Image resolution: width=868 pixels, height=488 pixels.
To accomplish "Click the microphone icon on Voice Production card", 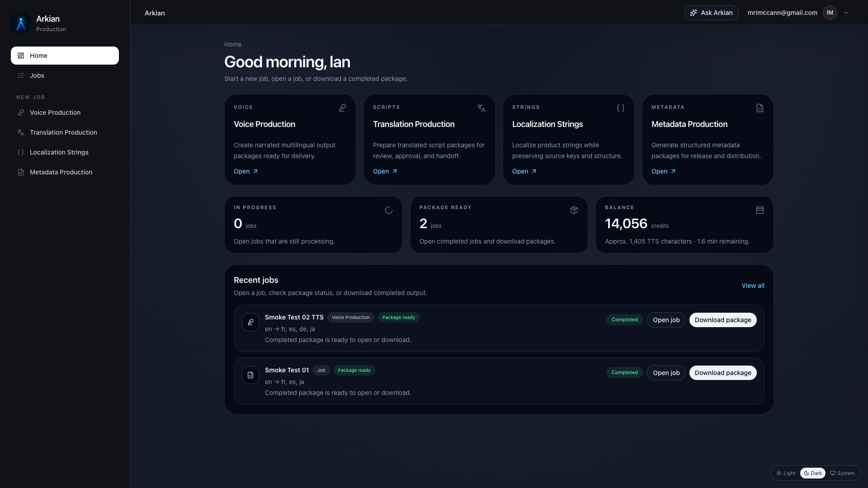I will pyautogui.click(x=342, y=108).
